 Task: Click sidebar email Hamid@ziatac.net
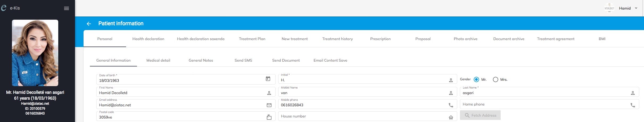35,104
